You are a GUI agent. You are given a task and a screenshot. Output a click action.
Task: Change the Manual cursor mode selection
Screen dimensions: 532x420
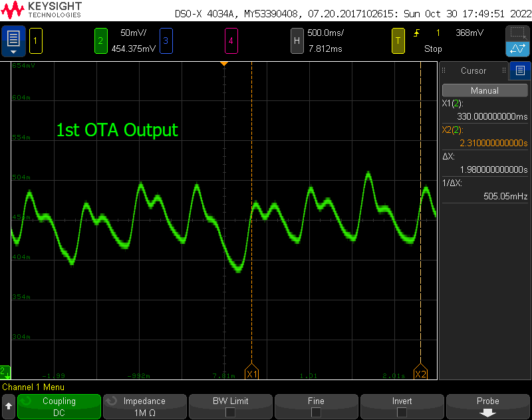pyautogui.click(x=484, y=90)
